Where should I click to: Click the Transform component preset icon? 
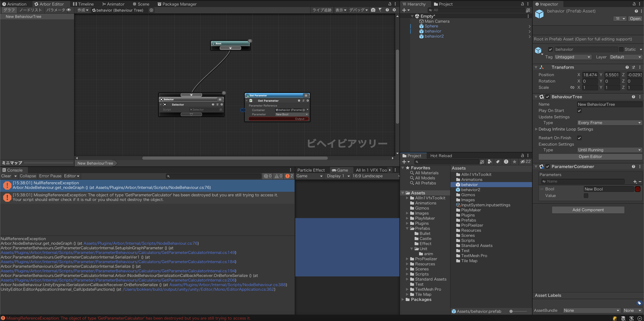[x=633, y=67]
